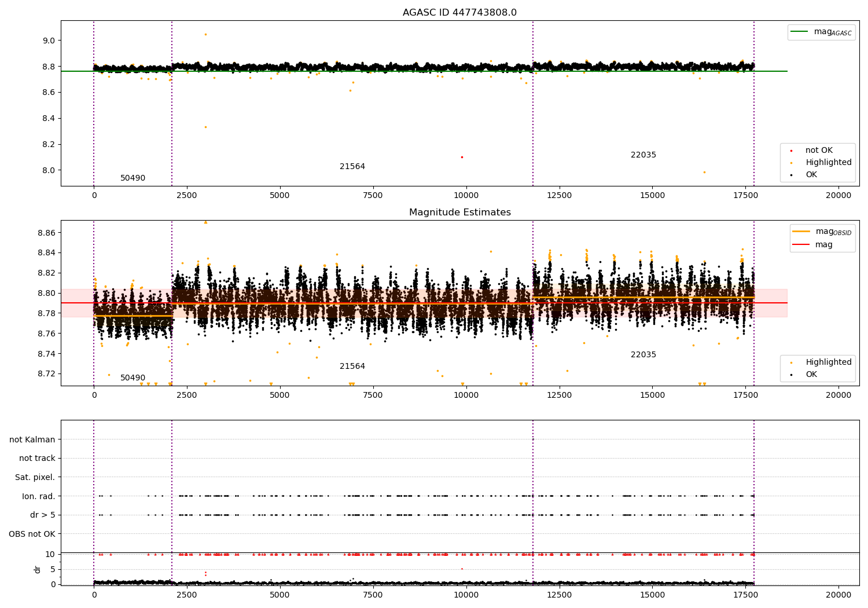Click the 0 x-tick under the middle plot
The image size is (868, 608).
point(94,395)
